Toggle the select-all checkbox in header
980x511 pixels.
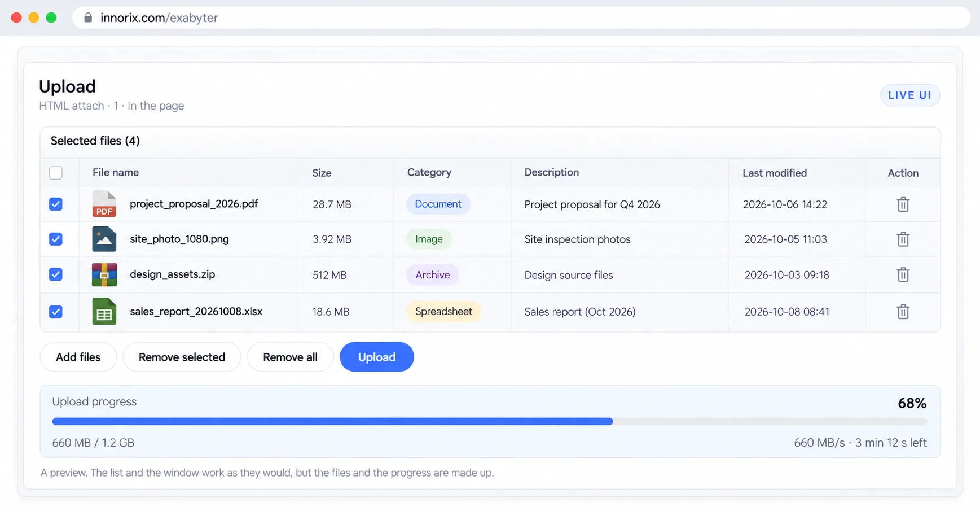click(55, 173)
